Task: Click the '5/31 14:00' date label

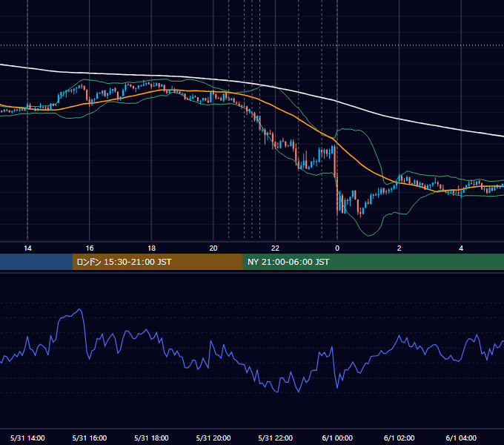Action: [x=27, y=438]
